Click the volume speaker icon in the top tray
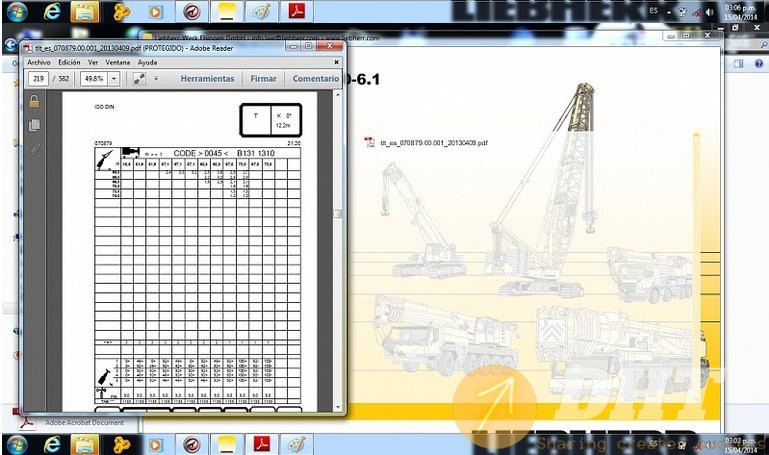769x455 pixels. [709, 12]
